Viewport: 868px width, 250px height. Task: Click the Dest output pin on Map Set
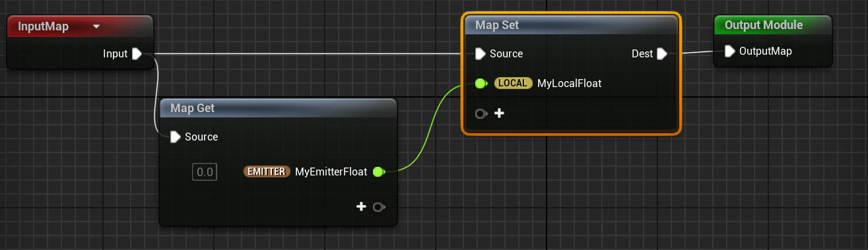pos(661,54)
